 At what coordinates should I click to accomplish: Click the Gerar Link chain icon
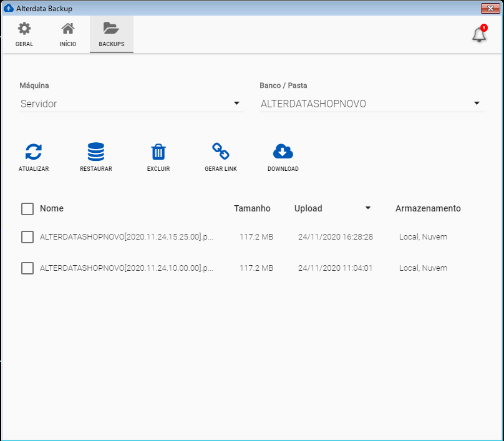(x=221, y=152)
